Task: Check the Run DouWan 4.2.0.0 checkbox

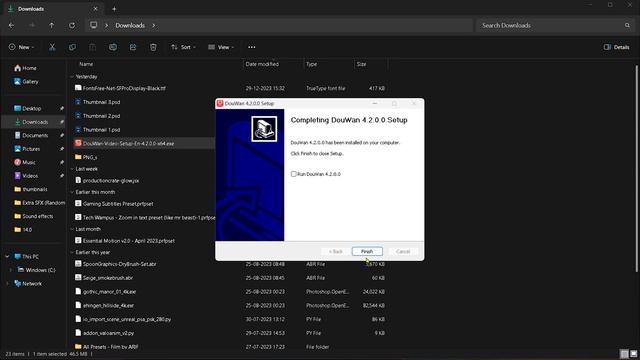Action: pyautogui.click(x=293, y=174)
